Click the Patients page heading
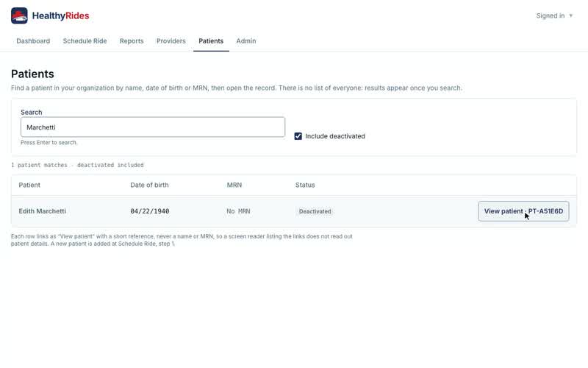This screenshot has width=588, height=368. pyautogui.click(x=32, y=74)
